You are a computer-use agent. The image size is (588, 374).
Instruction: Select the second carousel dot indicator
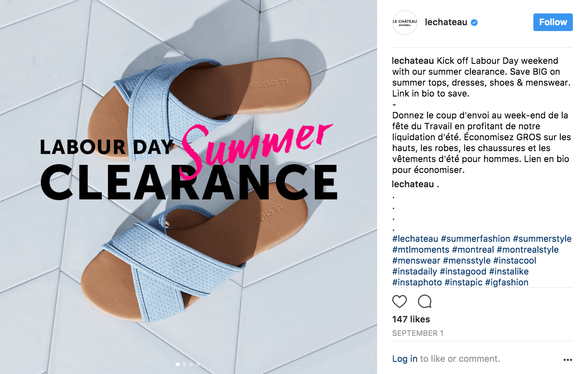[184, 364]
